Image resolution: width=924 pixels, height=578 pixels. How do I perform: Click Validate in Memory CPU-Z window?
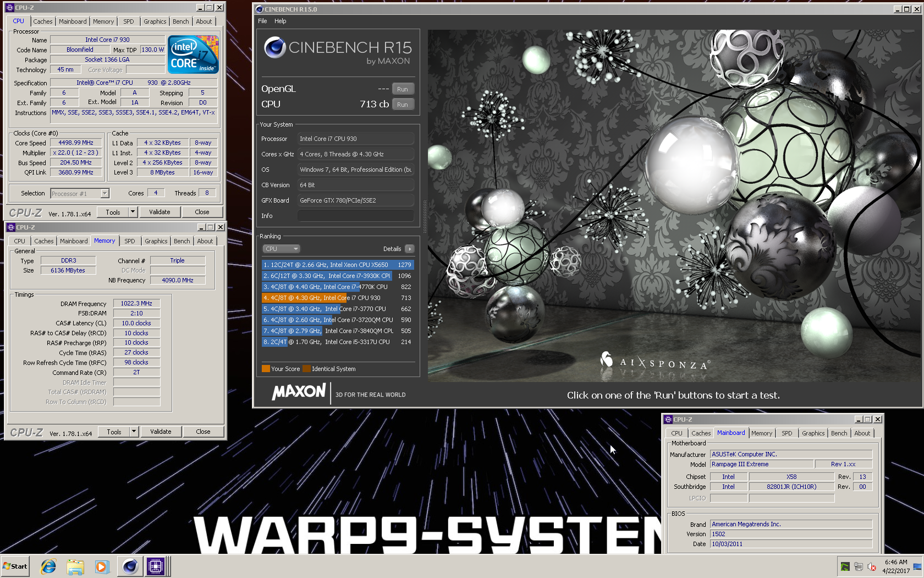click(161, 432)
